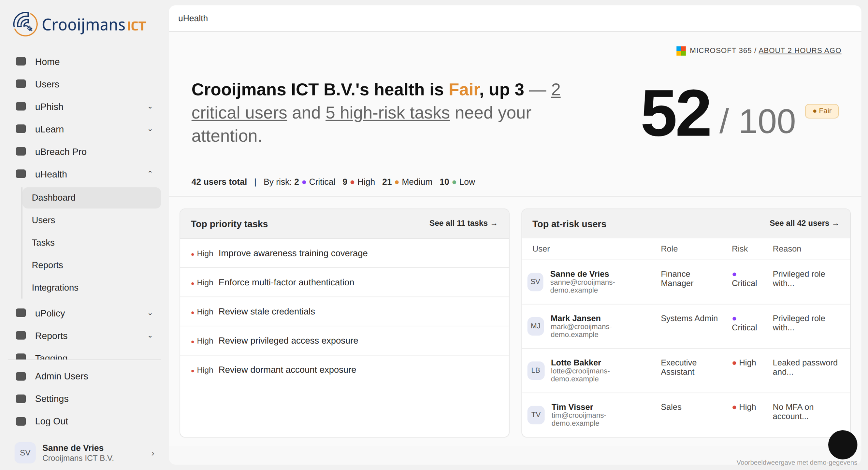
Task: Open the Improve awareness training coverage task
Action: tap(344, 253)
